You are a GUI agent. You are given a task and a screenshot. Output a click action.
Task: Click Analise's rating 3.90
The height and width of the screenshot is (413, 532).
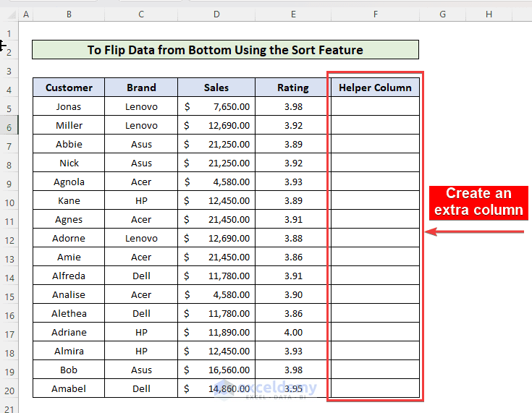pyautogui.click(x=293, y=294)
